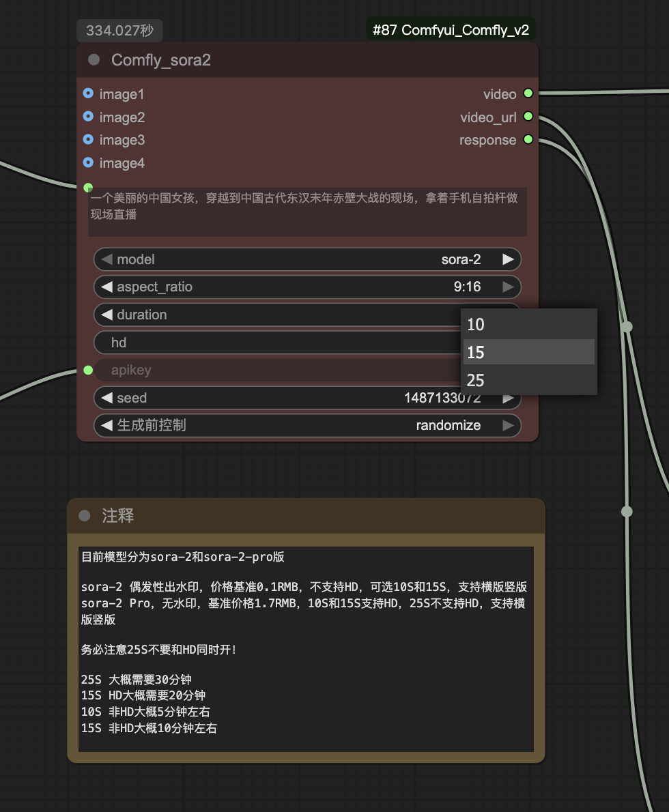Collapse the Comfly_sora2 node via its dot
The height and width of the screenshot is (812, 669).
[94, 60]
